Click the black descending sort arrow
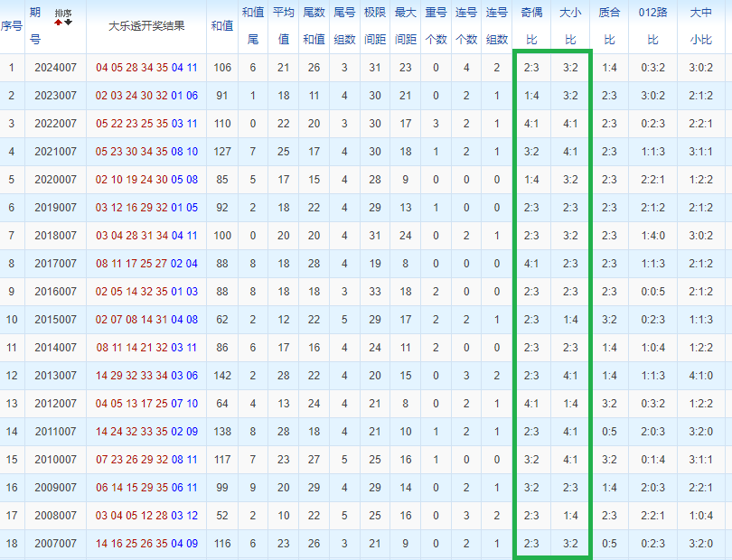 (68, 22)
